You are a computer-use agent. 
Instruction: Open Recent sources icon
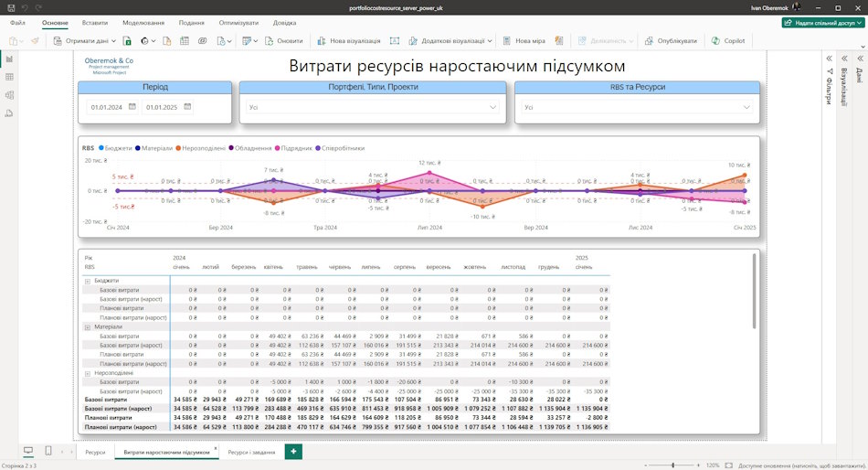coord(224,41)
